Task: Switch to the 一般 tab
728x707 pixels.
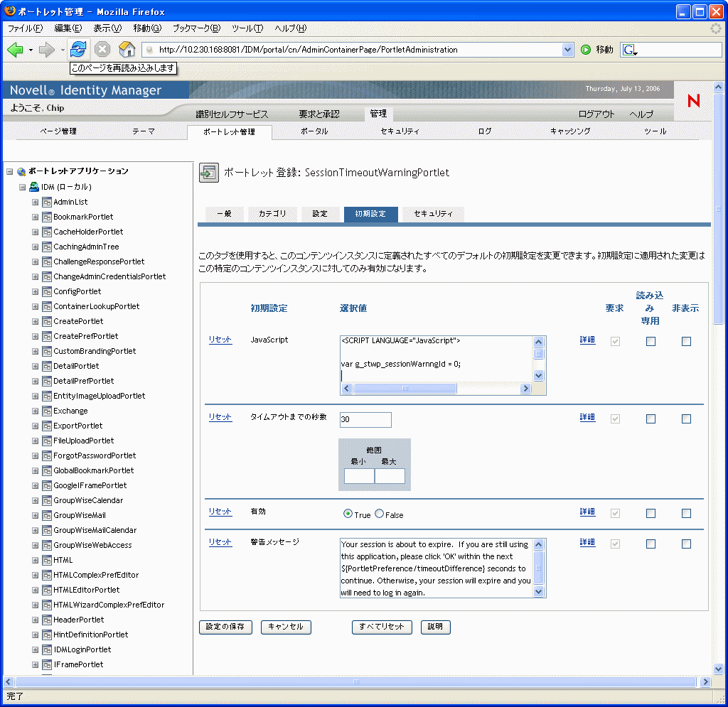Action: click(x=224, y=214)
